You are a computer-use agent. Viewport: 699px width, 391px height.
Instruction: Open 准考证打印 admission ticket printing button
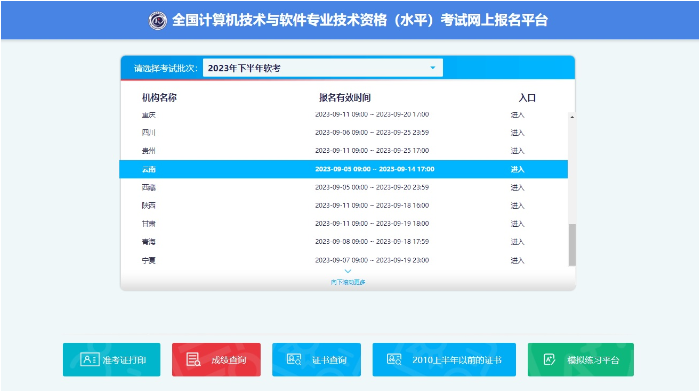pyautogui.click(x=111, y=359)
